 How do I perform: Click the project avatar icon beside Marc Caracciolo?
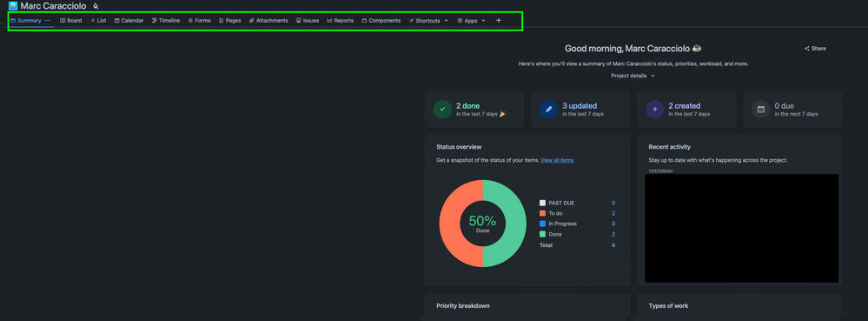pos(13,6)
